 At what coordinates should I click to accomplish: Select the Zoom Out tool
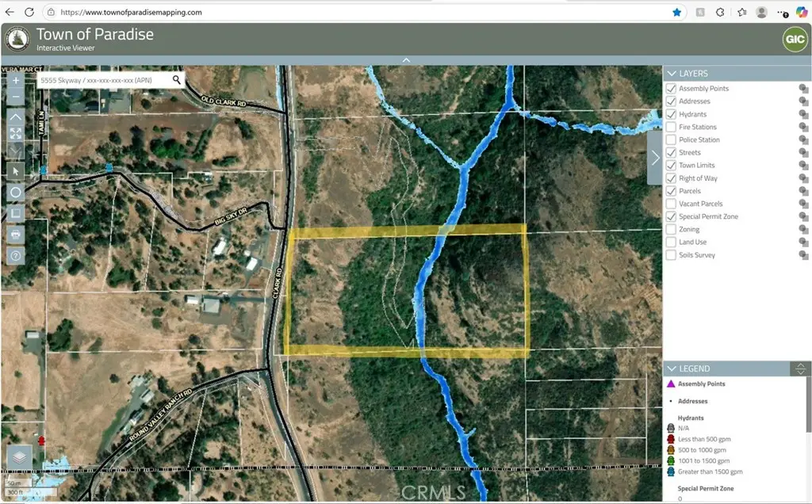16,97
